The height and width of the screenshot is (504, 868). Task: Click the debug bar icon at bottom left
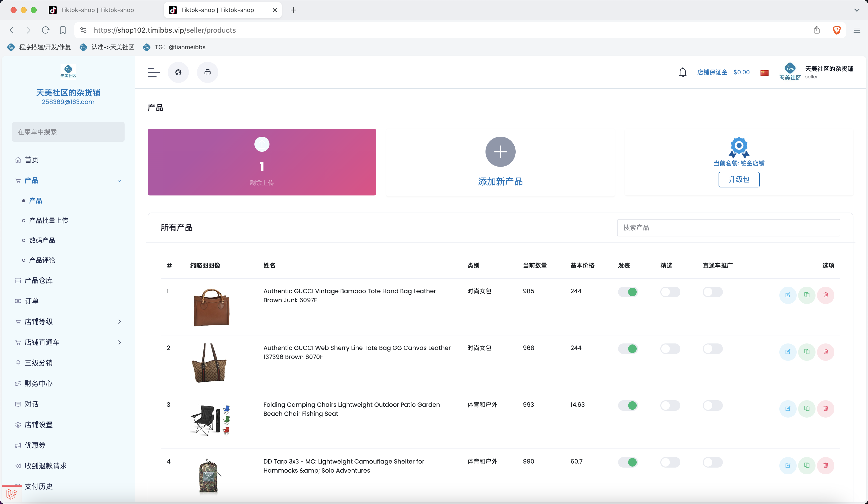pos(11,494)
